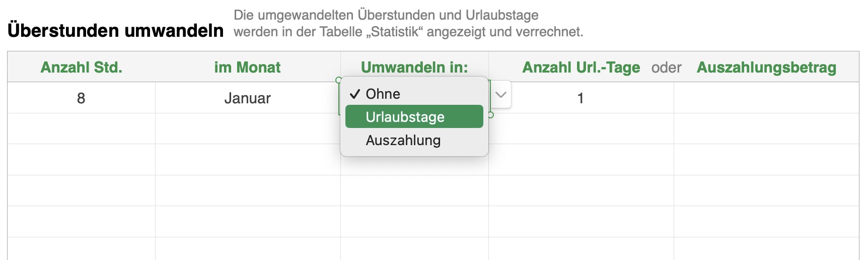Choose the Auszahlung menu option
Image resolution: width=868 pixels, height=260 pixels.
pos(403,140)
